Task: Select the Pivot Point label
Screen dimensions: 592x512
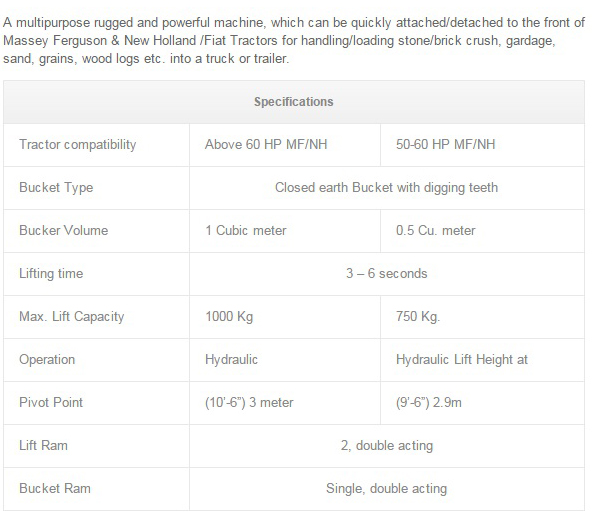Action: (51, 403)
